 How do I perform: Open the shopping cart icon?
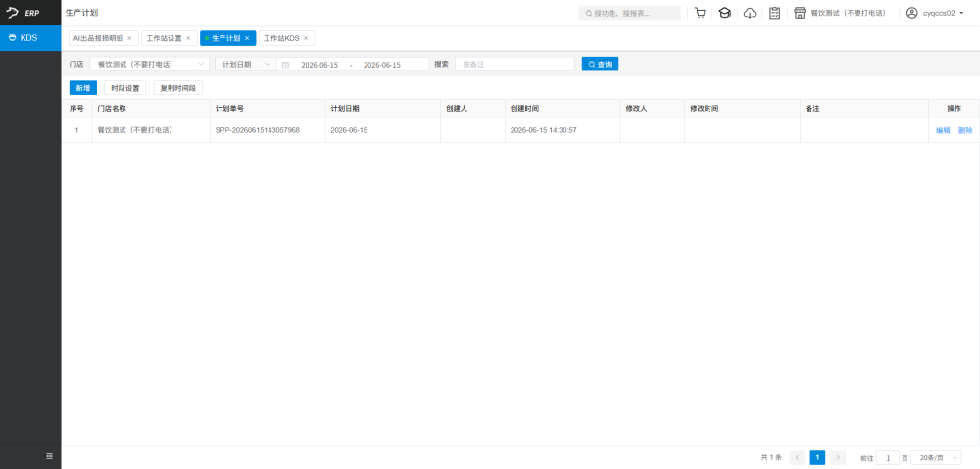point(700,13)
